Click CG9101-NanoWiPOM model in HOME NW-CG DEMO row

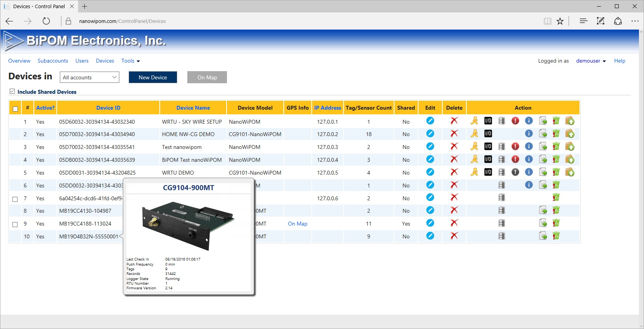point(255,135)
